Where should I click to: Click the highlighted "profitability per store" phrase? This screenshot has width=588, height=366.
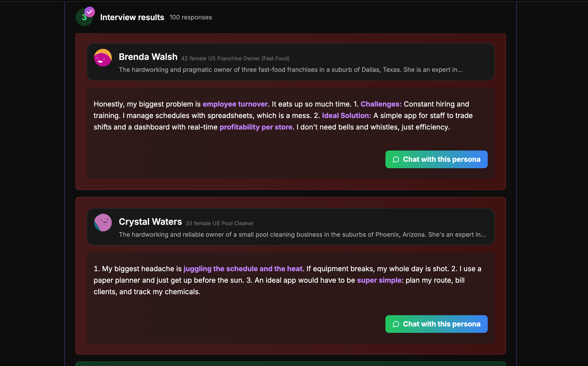pyautogui.click(x=256, y=127)
